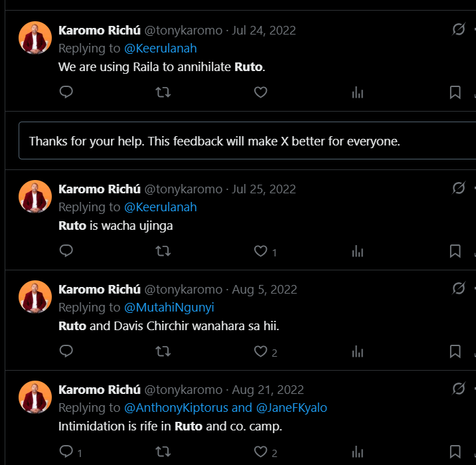Open the @MutahiNgunyi profile link

tap(169, 308)
